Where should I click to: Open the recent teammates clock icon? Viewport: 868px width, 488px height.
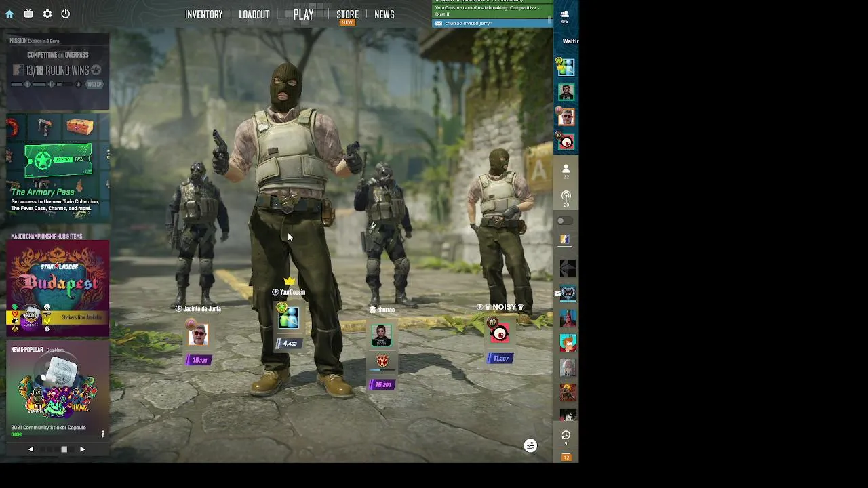click(566, 437)
